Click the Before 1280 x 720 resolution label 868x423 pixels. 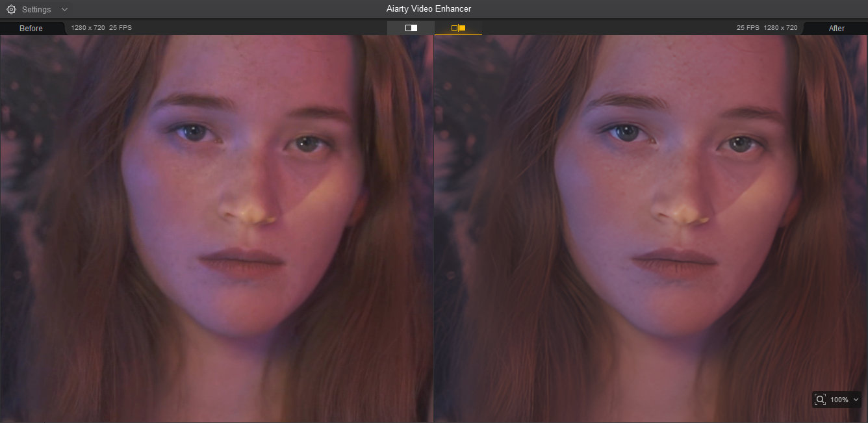coord(88,28)
